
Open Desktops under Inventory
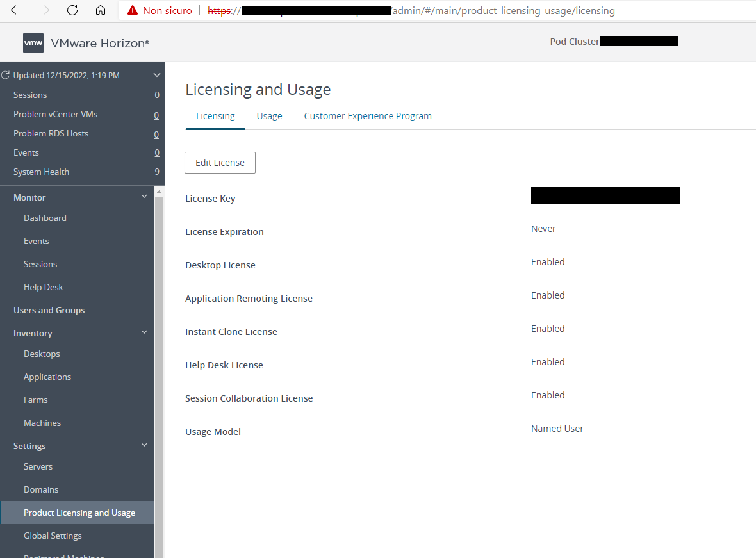[42, 354]
